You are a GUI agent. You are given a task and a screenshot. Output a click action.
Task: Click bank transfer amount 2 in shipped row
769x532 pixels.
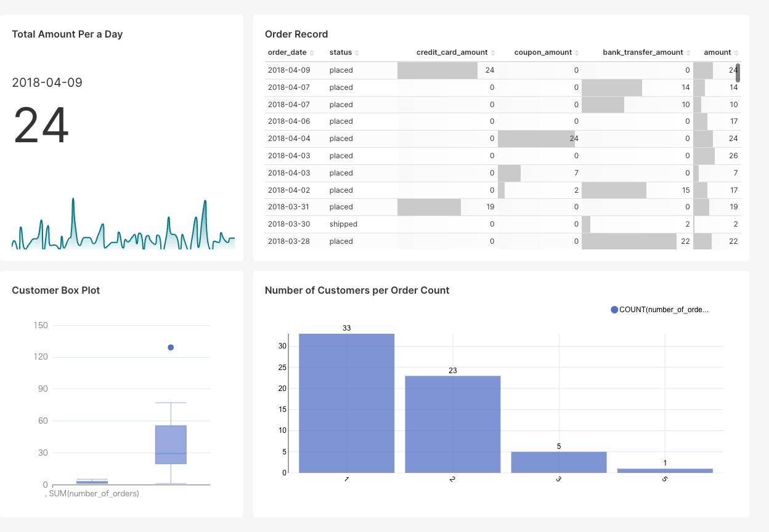pyautogui.click(x=637, y=224)
